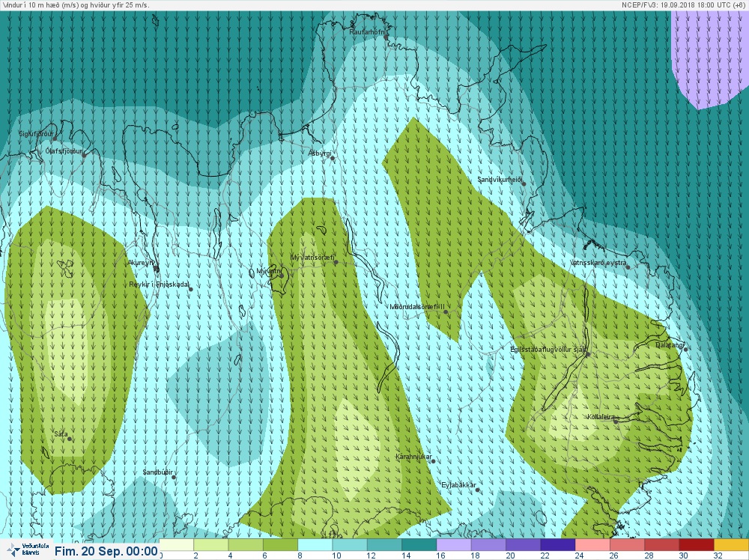The image size is (749, 560).
Task: Pick the olive green 6–8 m/s legend swatch
Action: [280, 545]
